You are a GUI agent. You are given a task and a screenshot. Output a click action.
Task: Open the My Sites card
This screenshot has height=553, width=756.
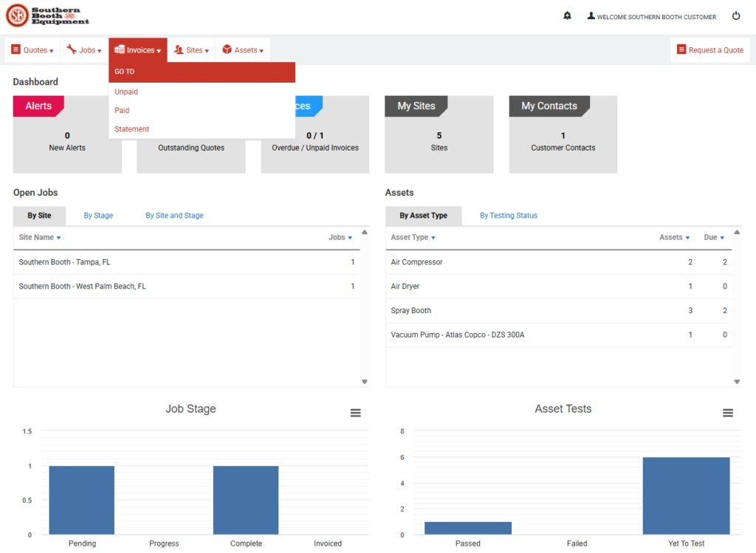[439, 134]
